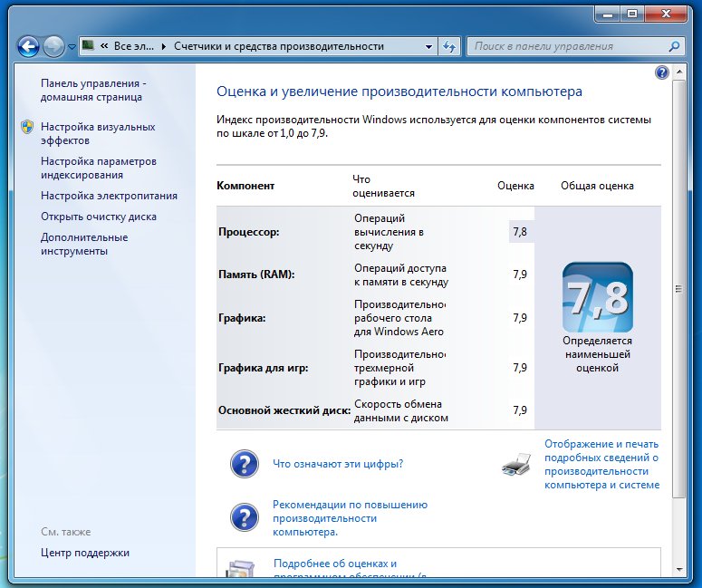Select the 'Память (RAM):' row label
The width and height of the screenshot is (702, 588).
(x=256, y=275)
